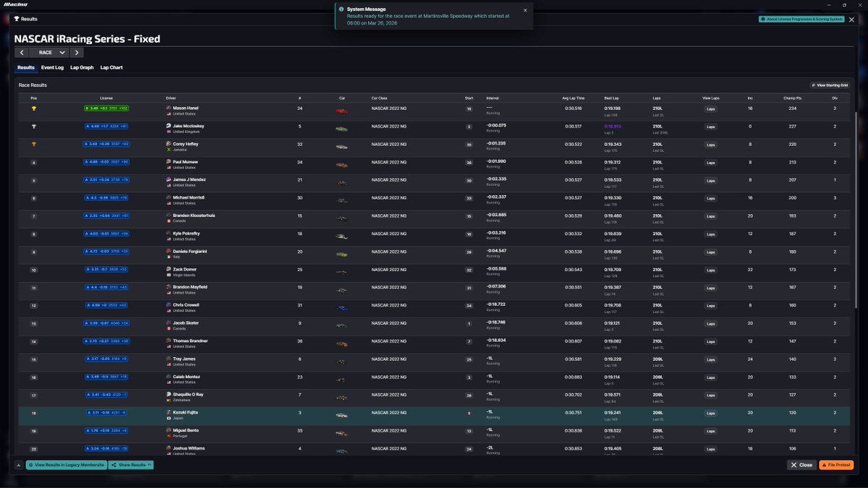Expand the Share Results menu
This screenshot has width=868, height=488.
131,465
